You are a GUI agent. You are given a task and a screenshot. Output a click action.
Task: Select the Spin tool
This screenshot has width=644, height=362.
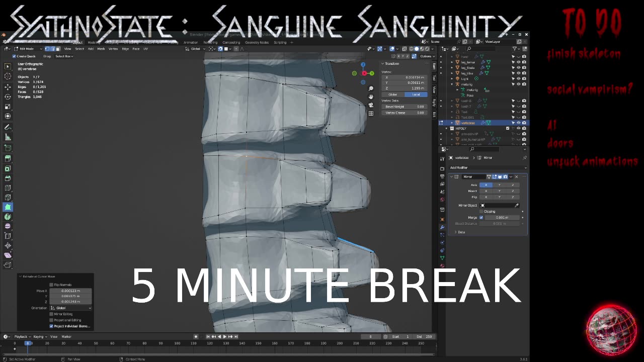(x=8, y=217)
